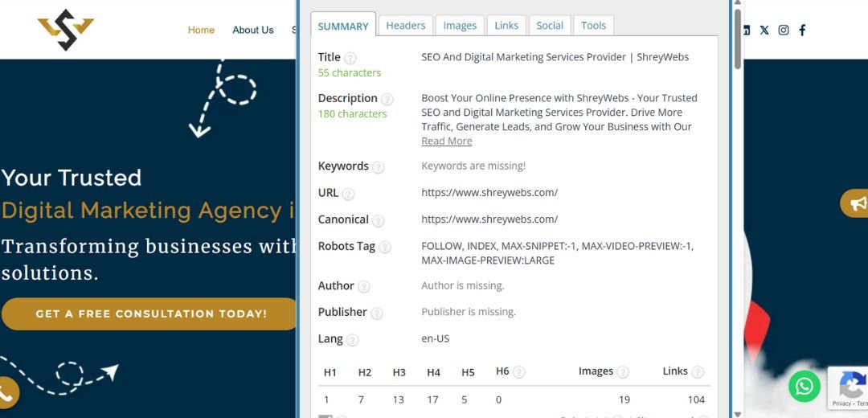Click the H2 count value 7

coord(362,400)
